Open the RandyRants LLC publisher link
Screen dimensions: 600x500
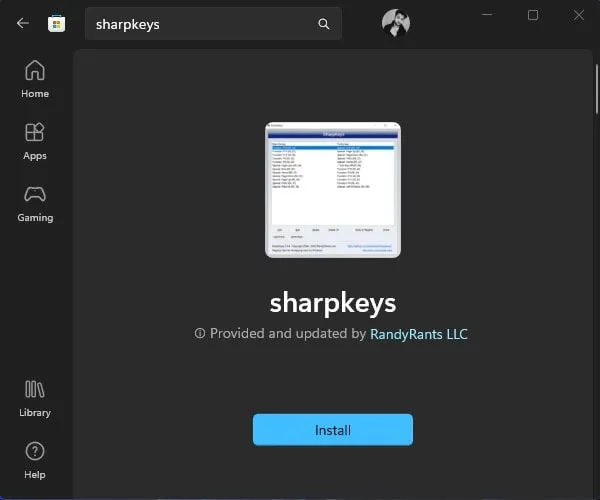click(x=419, y=334)
